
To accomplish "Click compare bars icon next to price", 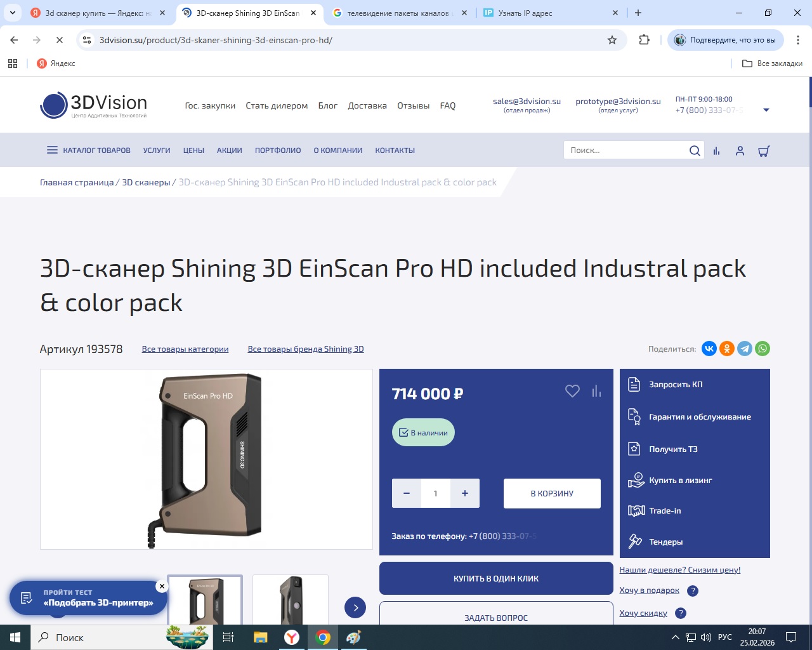I will (596, 392).
